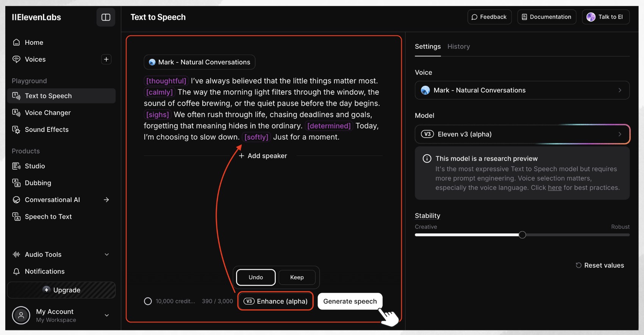
Task: Click the V3 badge in the Model selector
Action: (427, 134)
